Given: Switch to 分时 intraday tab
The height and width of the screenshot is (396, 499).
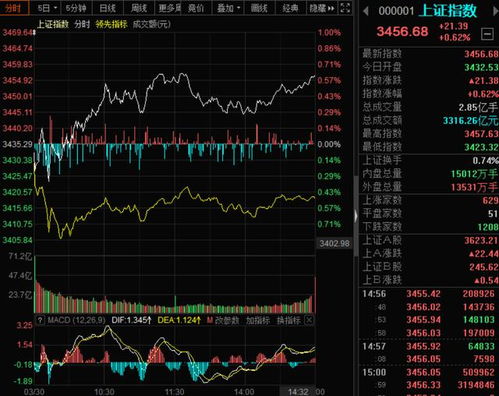Looking at the screenshot, I should pyautogui.click(x=14, y=8).
